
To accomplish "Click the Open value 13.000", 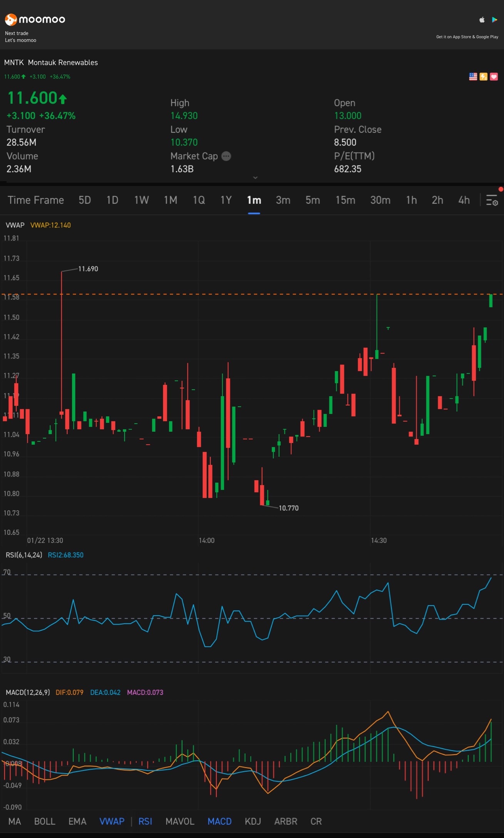I will 348,116.
